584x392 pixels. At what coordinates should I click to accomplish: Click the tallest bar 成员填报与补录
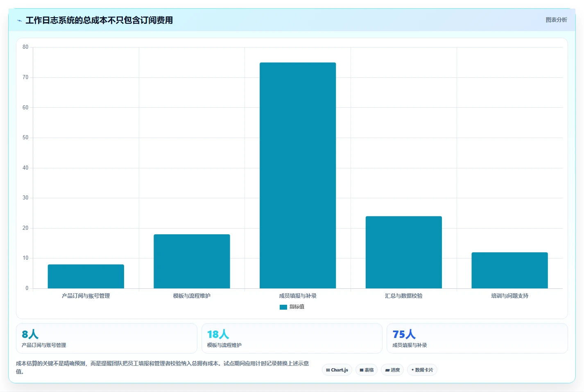(x=298, y=175)
